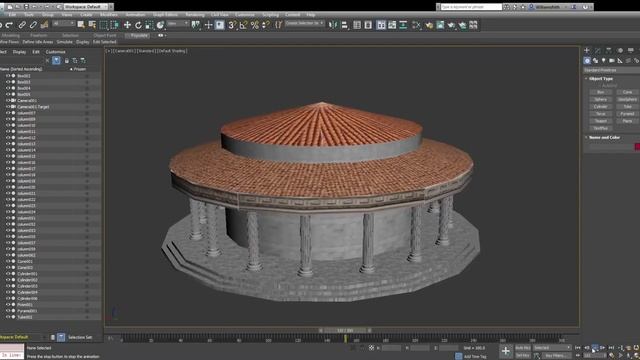Open the Graph Editors menu
Image resolution: width=640 pixels, height=360 pixels.
(165, 15)
